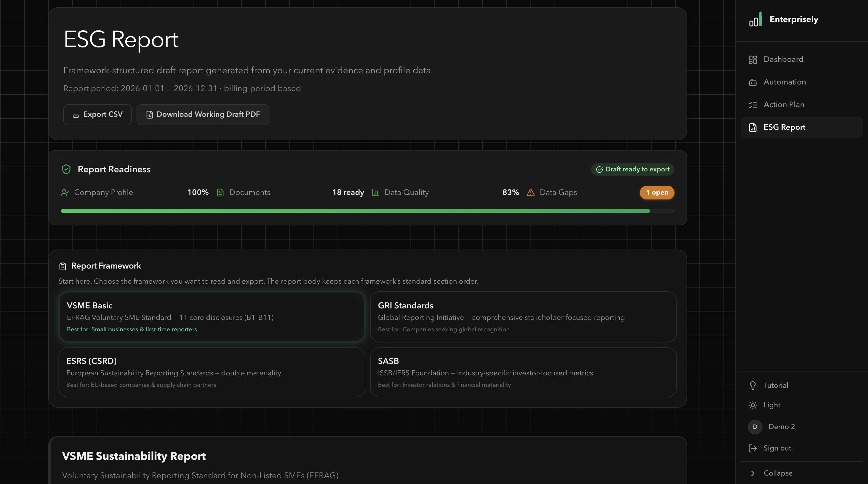Open the Automation menu item
The height and width of the screenshot is (484, 868).
click(784, 82)
